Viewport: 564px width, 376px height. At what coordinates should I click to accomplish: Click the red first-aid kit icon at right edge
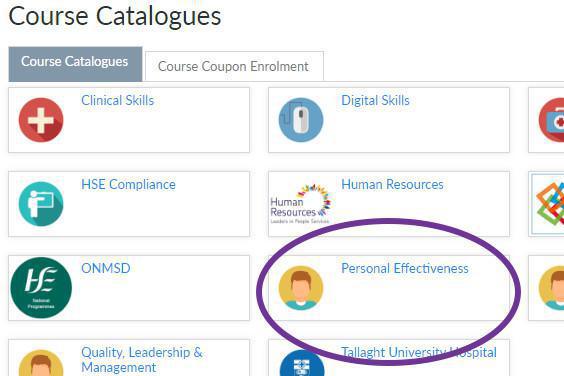[x=551, y=120]
